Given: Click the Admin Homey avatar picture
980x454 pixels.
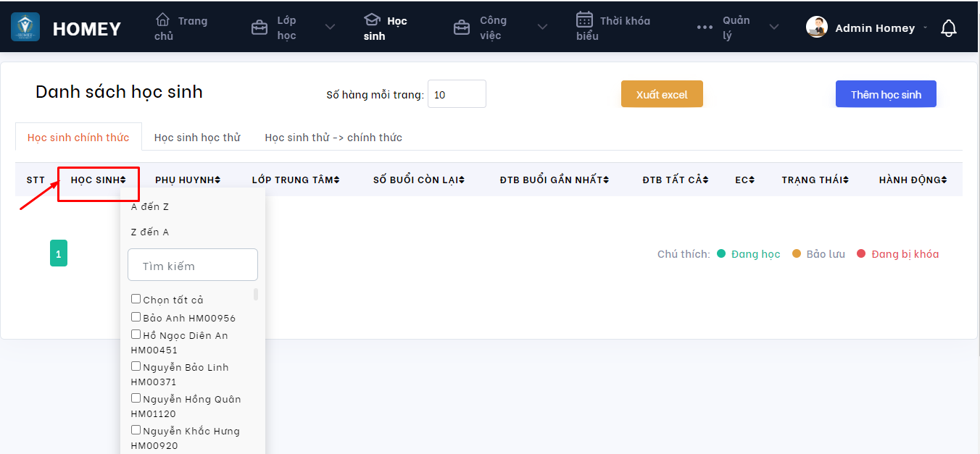Looking at the screenshot, I should [x=817, y=28].
